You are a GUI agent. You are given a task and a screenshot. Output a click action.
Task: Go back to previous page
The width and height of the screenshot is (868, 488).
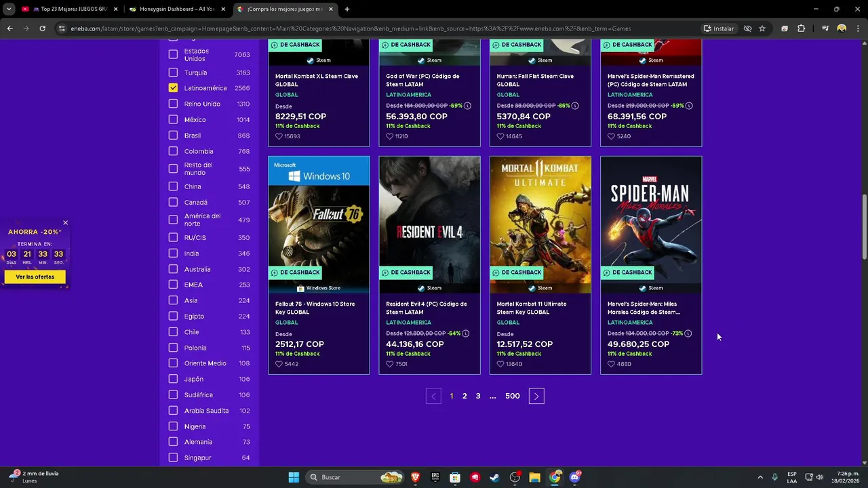(x=9, y=28)
